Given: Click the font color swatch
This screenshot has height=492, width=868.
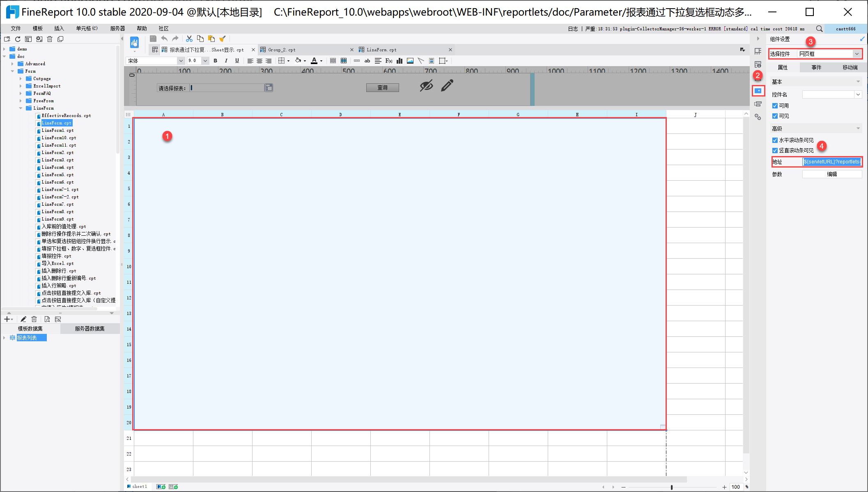Looking at the screenshot, I should [x=314, y=61].
